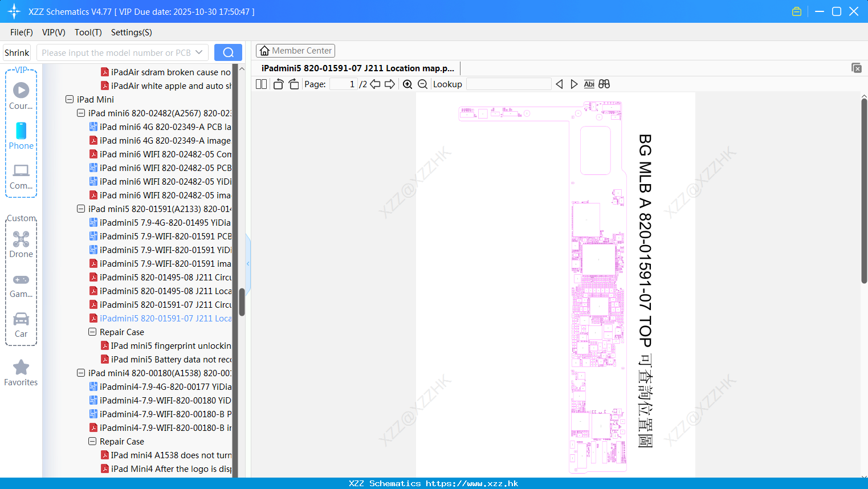Open the Tool(T) menu
The image size is (868, 489).
click(x=88, y=32)
